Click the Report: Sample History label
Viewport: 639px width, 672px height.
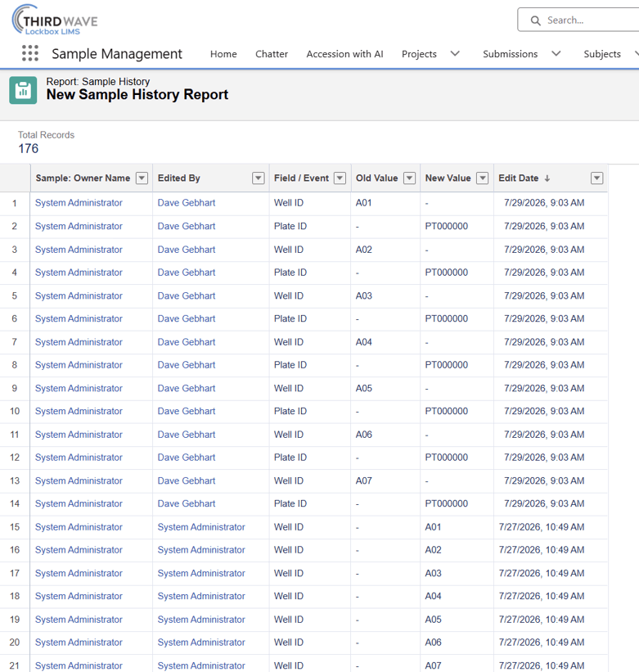pyautogui.click(x=98, y=81)
